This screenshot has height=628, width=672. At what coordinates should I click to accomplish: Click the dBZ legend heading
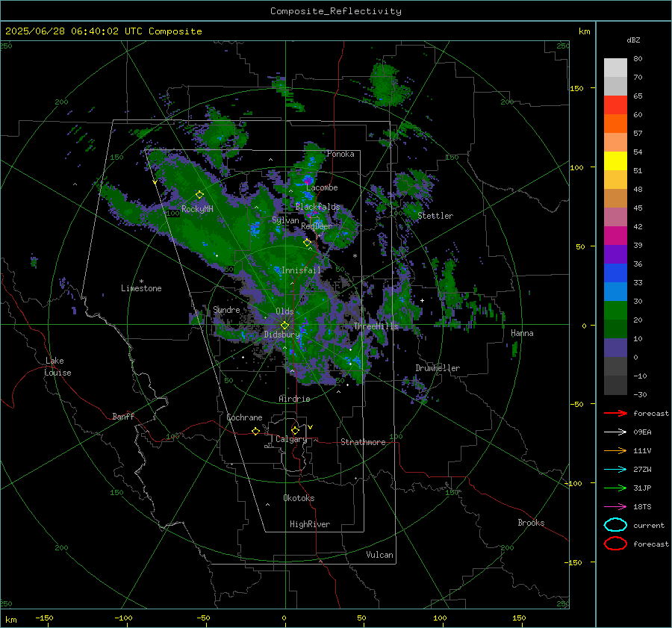tap(633, 40)
